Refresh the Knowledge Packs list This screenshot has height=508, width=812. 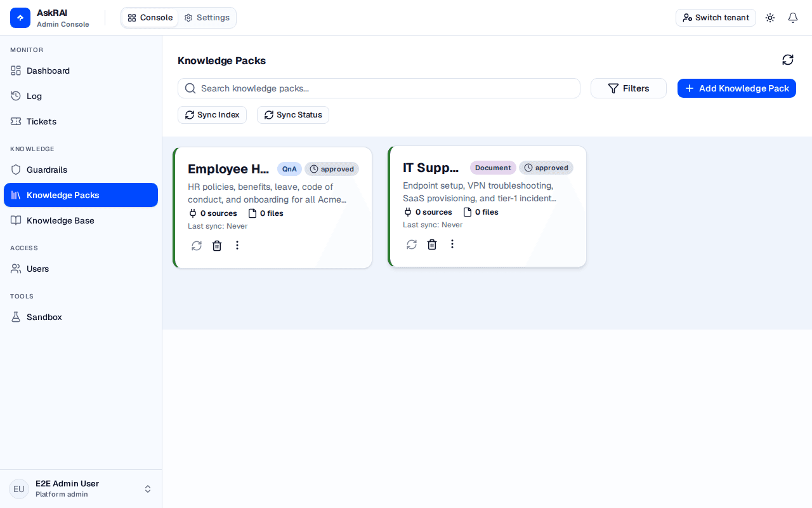pos(788,60)
